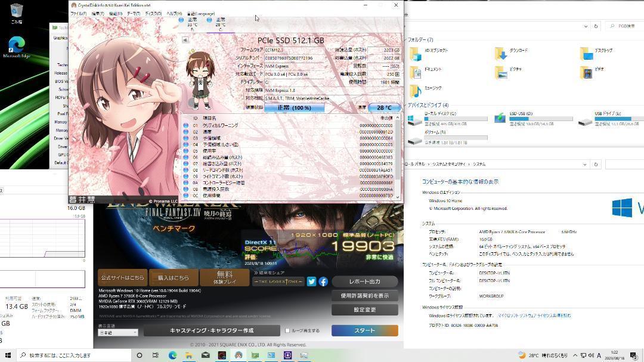Open the 編集(E) menu in CrystalDiskInfo
Image resolution: width=644 pixels, height=362 pixels.
click(98, 14)
